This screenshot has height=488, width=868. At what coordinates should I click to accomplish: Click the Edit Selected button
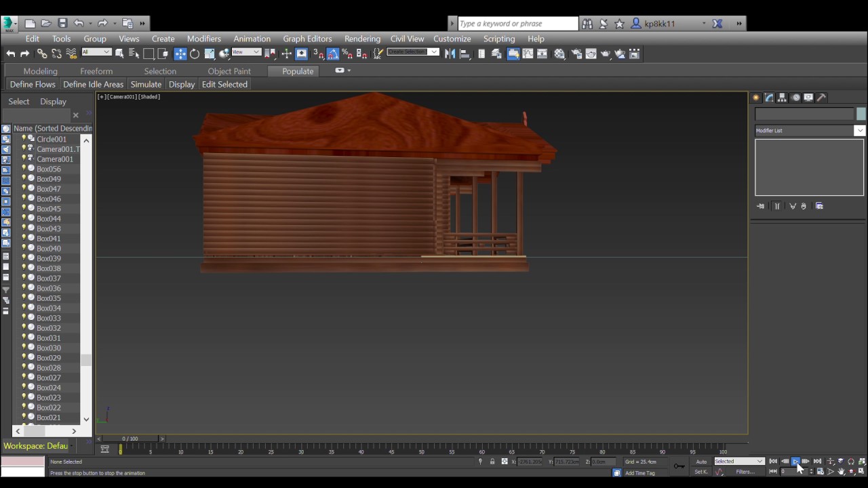coord(224,84)
